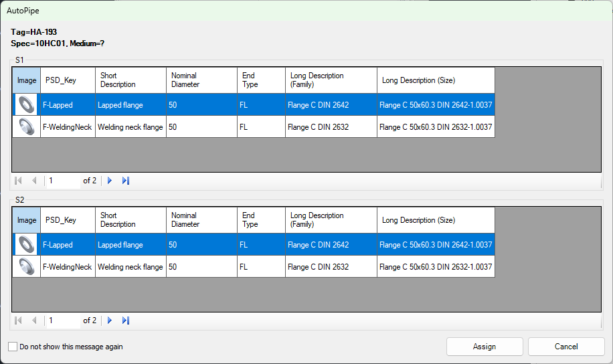Click the welding neck flange image in S1

(27, 127)
